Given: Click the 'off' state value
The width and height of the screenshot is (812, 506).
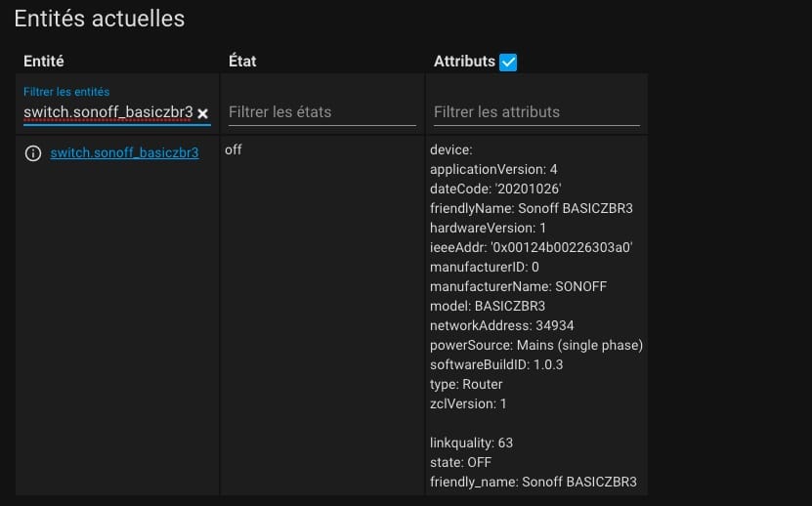Looking at the screenshot, I should coord(233,149).
